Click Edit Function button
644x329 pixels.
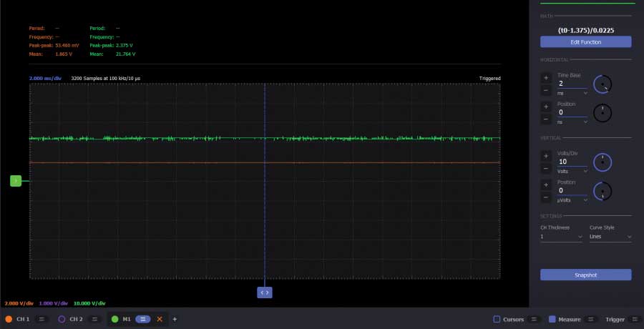585,42
